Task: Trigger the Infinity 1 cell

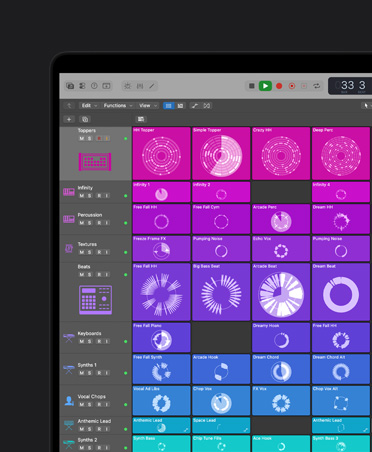Action: [x=161, y=192]
